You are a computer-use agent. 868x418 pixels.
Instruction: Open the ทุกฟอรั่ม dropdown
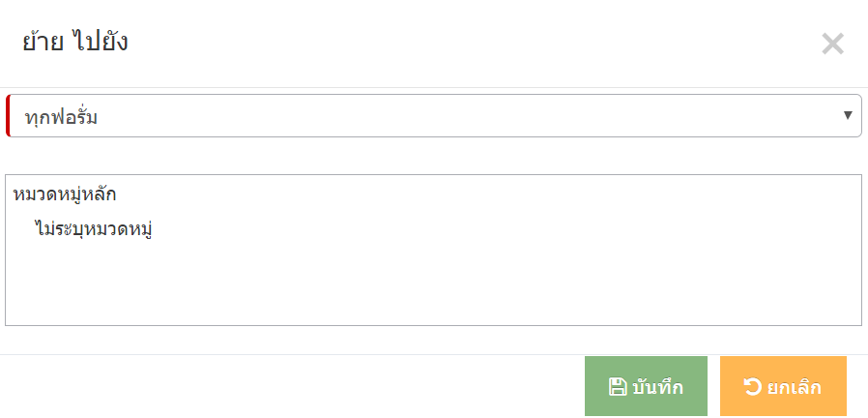[x=433, y=115]
